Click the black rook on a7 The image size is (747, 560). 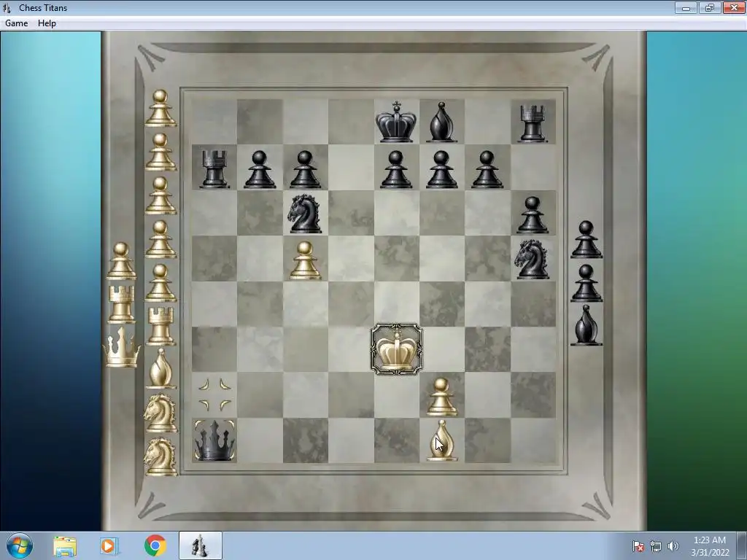[214, 168]
